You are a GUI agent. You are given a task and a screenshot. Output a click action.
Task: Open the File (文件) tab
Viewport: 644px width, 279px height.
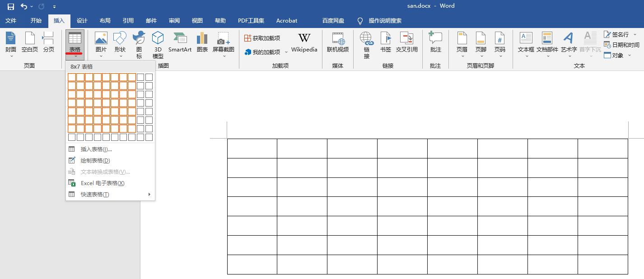coord(11,21)
